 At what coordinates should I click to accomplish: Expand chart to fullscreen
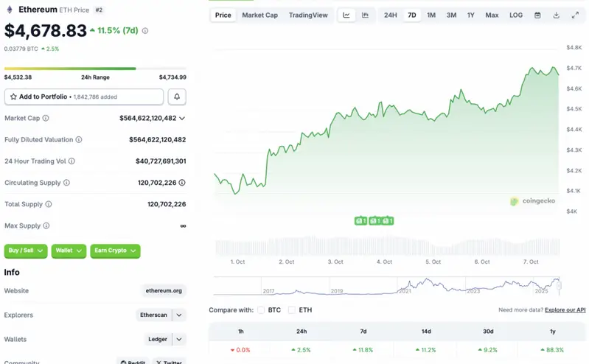[575, 15]
